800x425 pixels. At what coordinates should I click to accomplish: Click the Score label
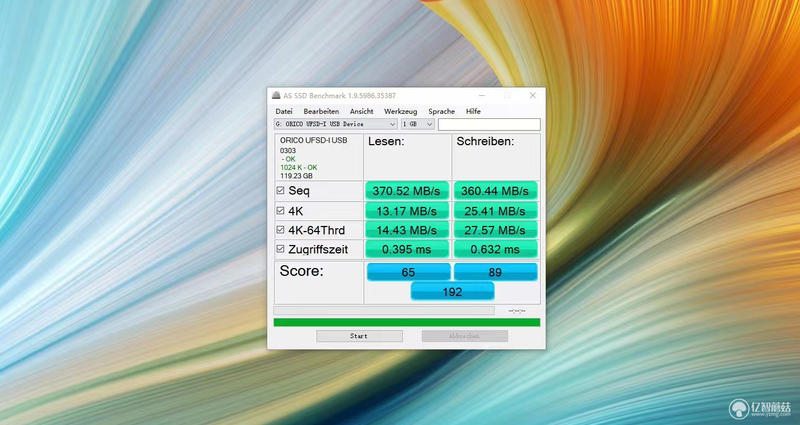(x=302, y=271)
